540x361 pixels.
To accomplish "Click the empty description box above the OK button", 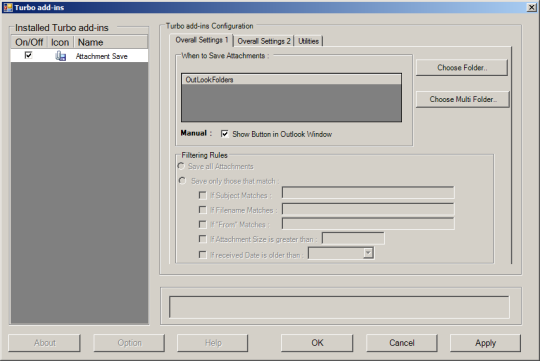I will [339, 307].
